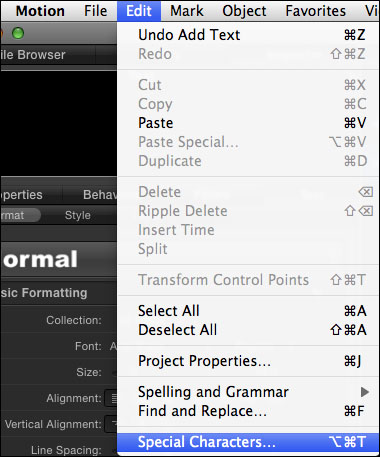The image size is (380, 457).
Task: Switch to the Format pane tab
Action: [19, 215]
